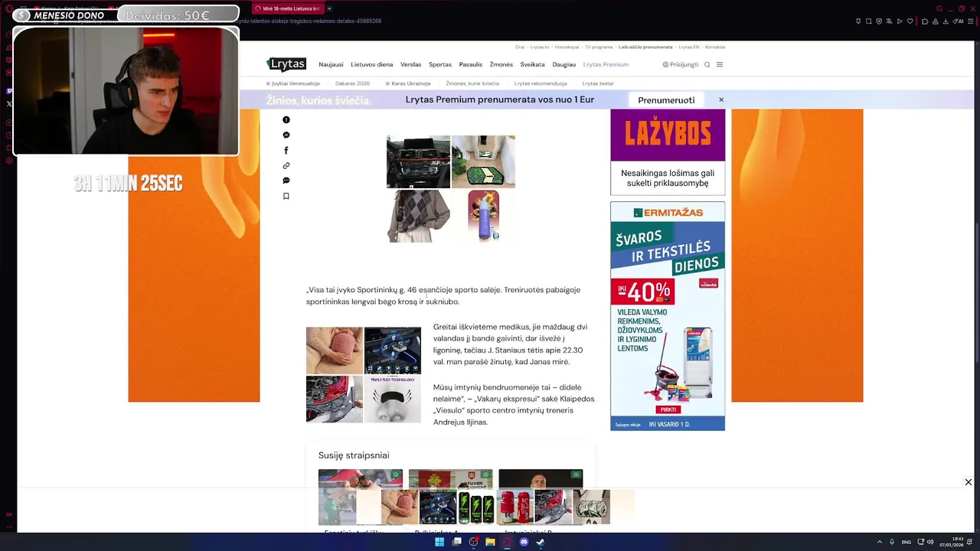
Task: Open the Karas Ukrainoje topic
Action: point(408,83)
